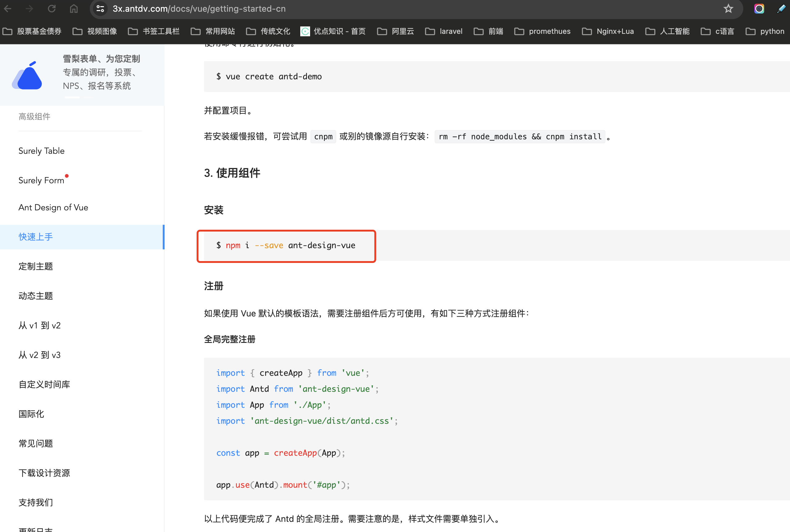This screenshot has height=532, width=790.
Task: Open python bookmark folder
Action: click(x=765, y=31)
